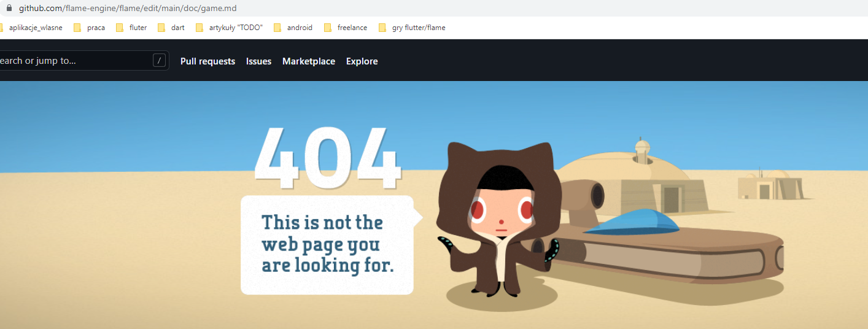The image size is (868, 329).
Task: Open the praca bookmark folder
Action: tap(89, 28)
